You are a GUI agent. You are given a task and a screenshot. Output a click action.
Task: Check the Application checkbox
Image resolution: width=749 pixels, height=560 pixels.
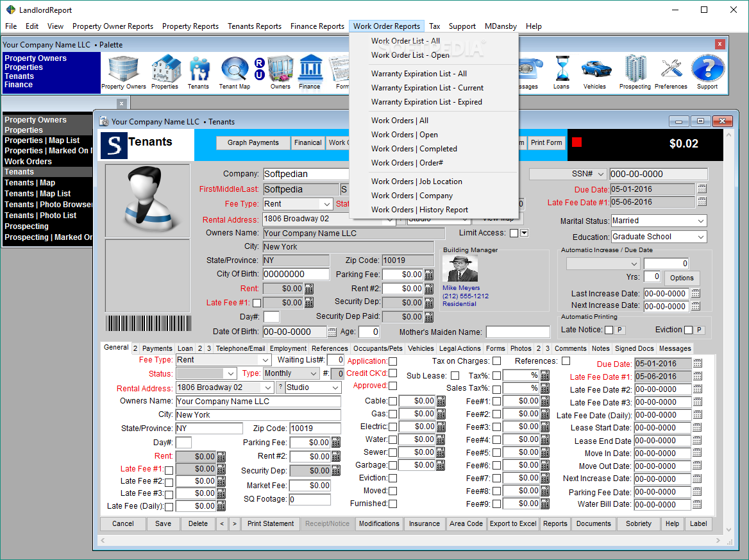pos(392,361)
